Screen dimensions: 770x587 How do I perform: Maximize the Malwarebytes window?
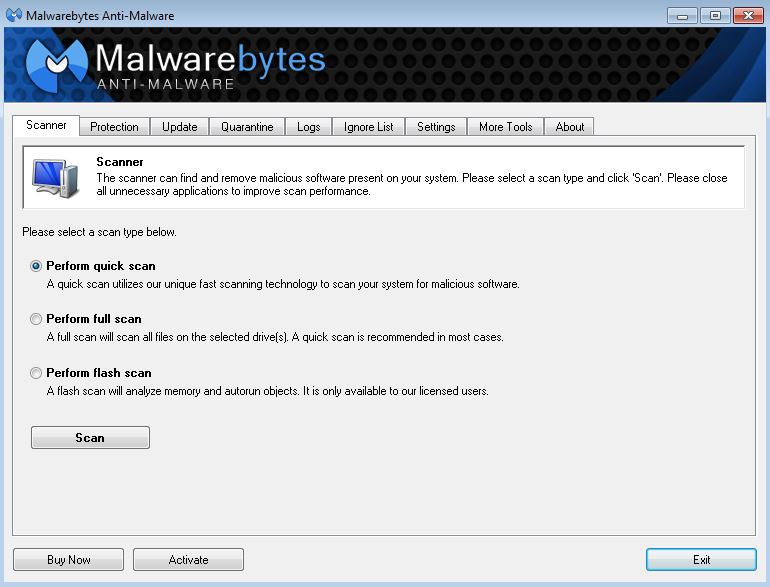(x=715, y=16)
